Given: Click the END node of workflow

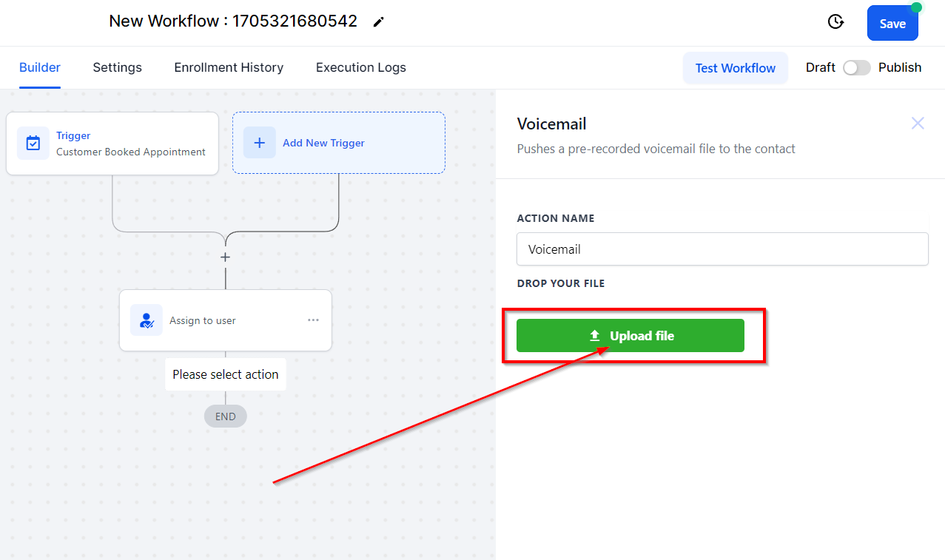Looking at the screenshot, I should coord(226,416).
